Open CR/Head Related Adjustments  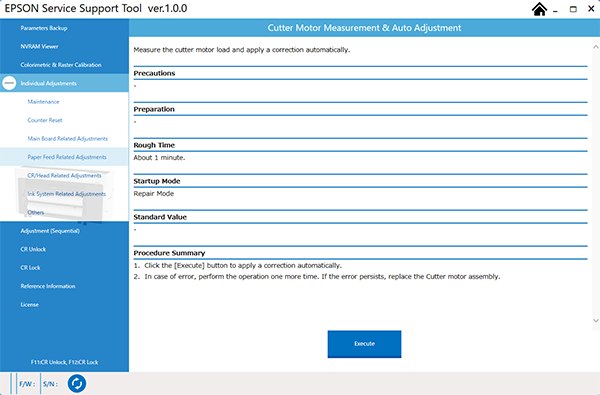point(64,175)
